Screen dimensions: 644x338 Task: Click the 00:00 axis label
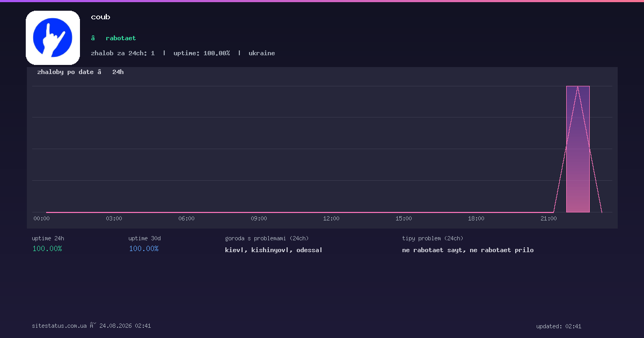[x=41, y=218]
